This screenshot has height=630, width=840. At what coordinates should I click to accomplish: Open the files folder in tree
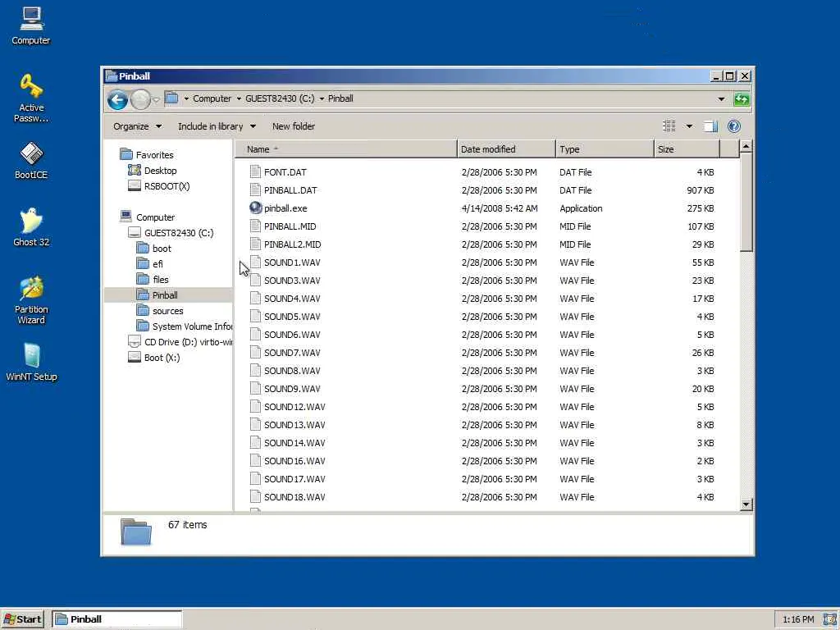pos(160,279)
